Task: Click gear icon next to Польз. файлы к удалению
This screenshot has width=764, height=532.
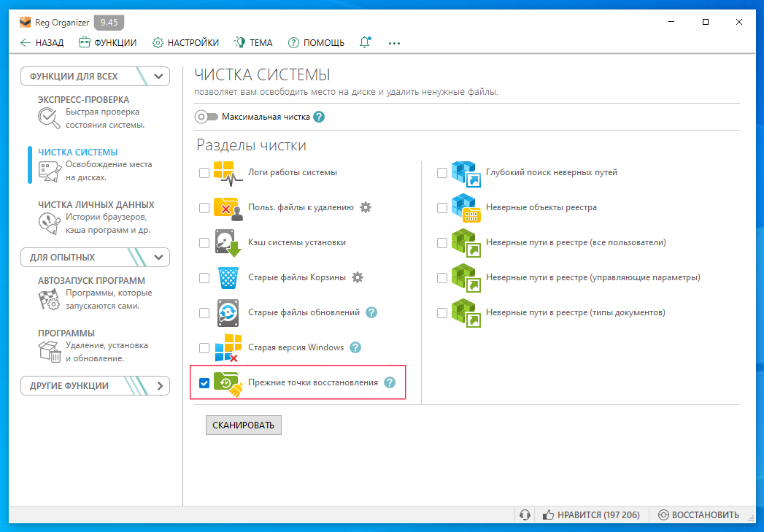Action: [x=366, y=207]
